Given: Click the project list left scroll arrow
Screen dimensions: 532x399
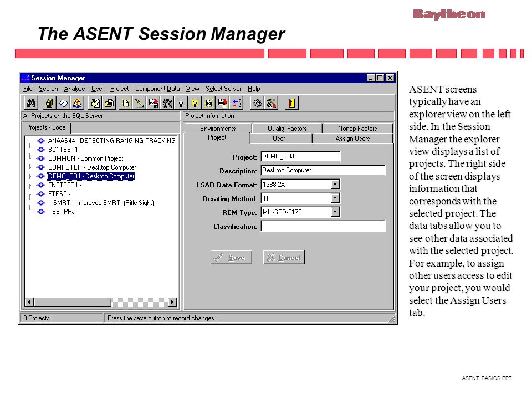Looking at the screenshot, I should pyautogui.click(x=29, y=302).
